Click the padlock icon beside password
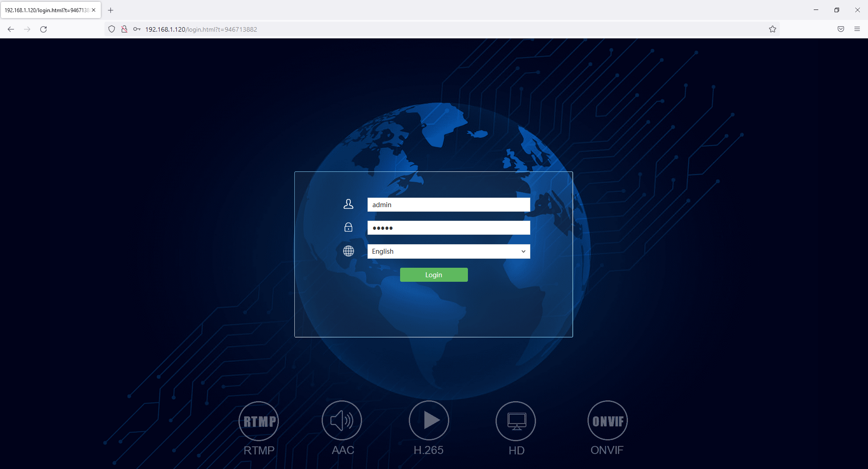This screenshot has width=868, height=469. pyautogui.click(x=348, y=227)
